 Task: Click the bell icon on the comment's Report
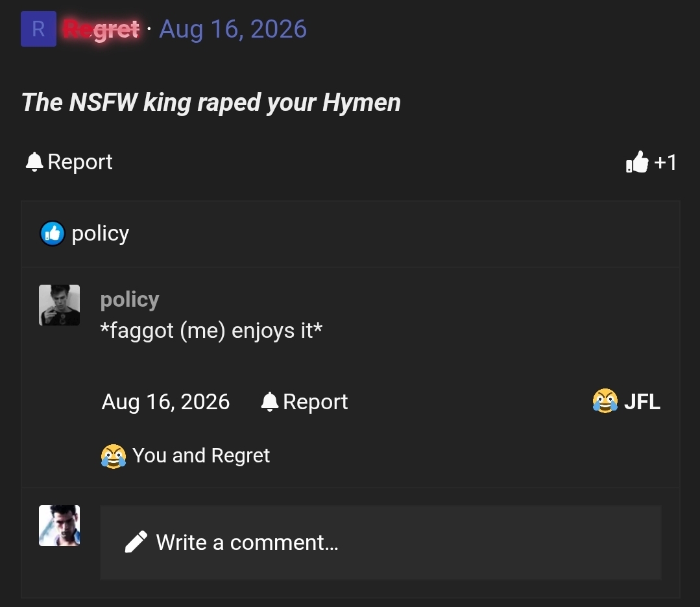(270, 401)
